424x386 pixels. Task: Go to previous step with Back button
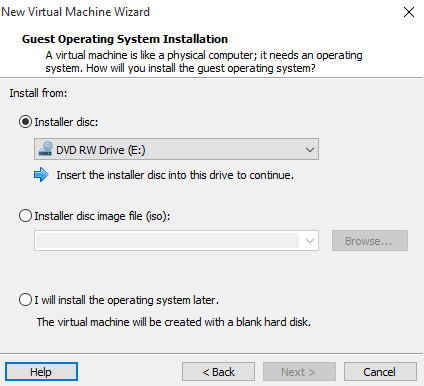point(218,372)
